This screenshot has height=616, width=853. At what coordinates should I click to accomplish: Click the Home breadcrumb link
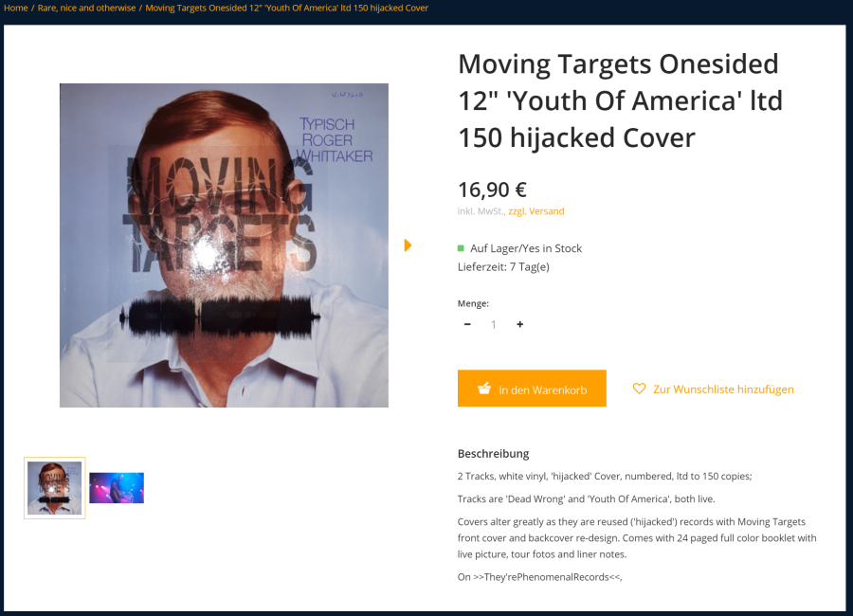point(16,9)
